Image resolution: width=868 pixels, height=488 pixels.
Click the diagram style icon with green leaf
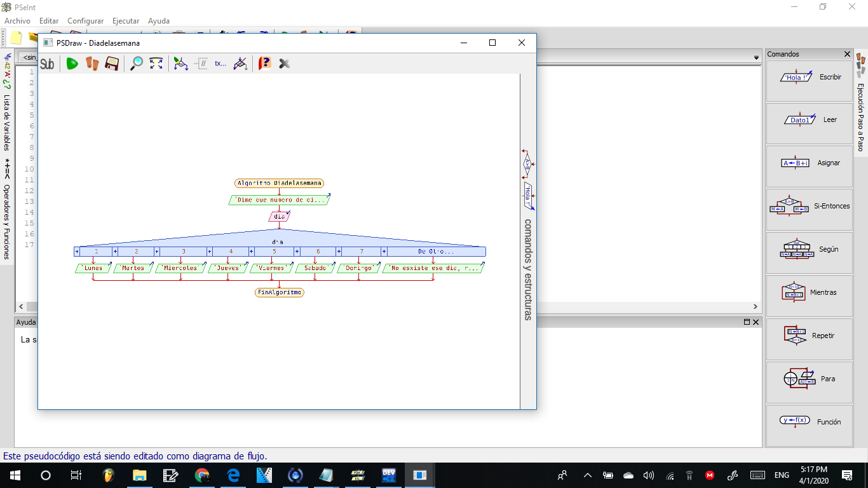coord(181,64)
